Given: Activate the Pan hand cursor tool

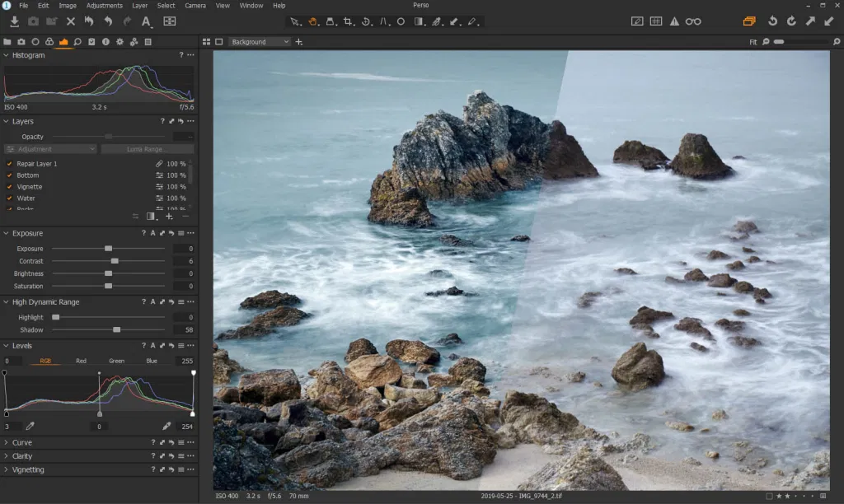Looking at the screenshot, I should click(x=313, y=21).
